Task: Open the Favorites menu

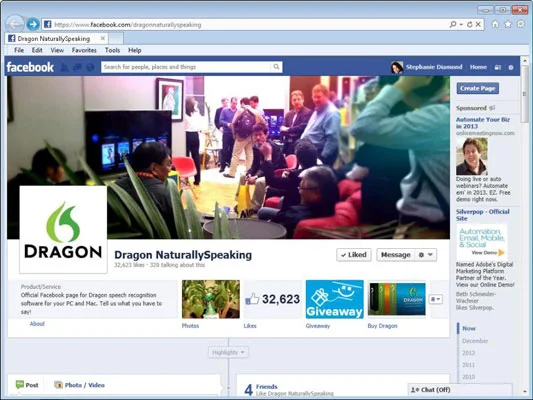Action: [84, 50]
